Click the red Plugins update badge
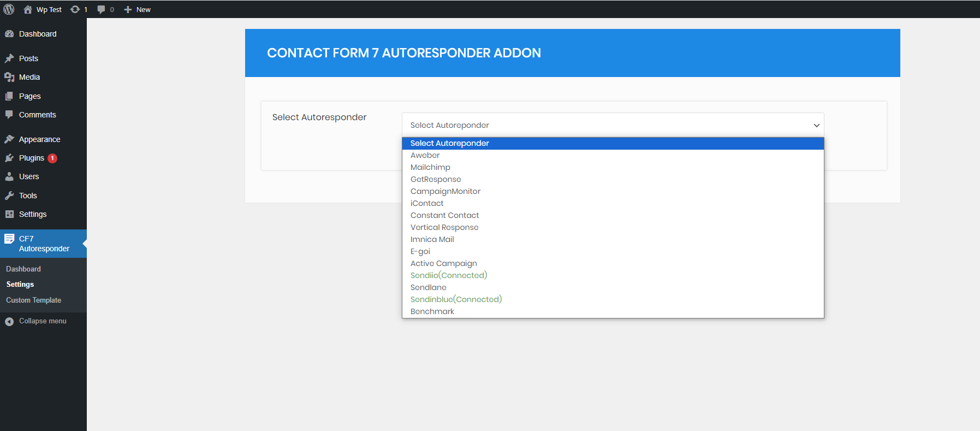This screenshot has width=980, height=431. [x=52, y=158]
